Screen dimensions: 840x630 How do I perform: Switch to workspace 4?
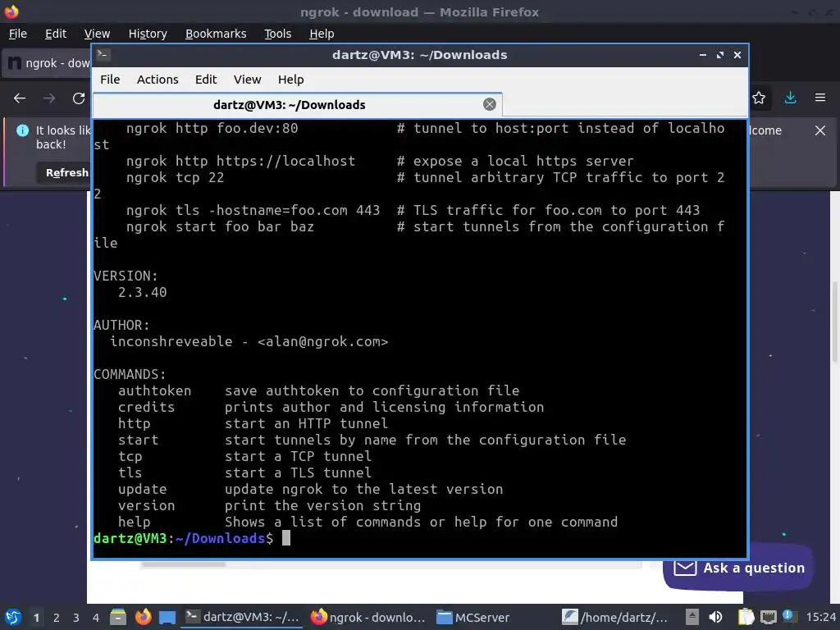coord(96,618)
